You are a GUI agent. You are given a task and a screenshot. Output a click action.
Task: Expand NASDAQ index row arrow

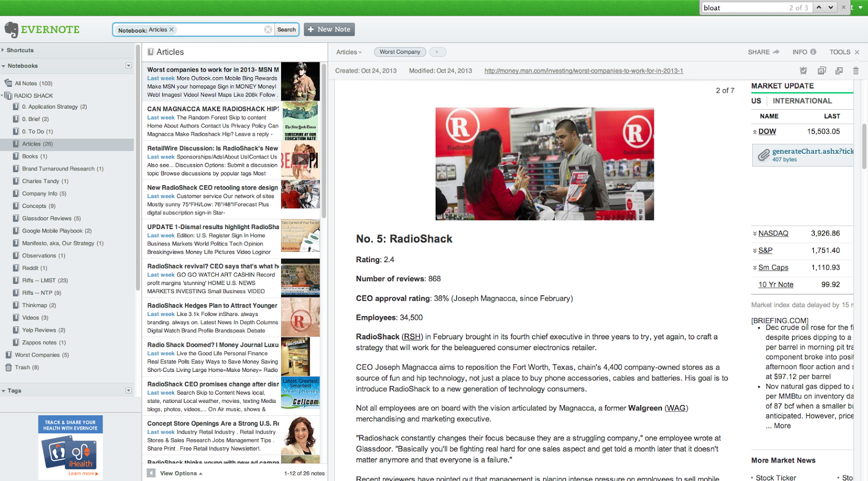tap(755, 233)
